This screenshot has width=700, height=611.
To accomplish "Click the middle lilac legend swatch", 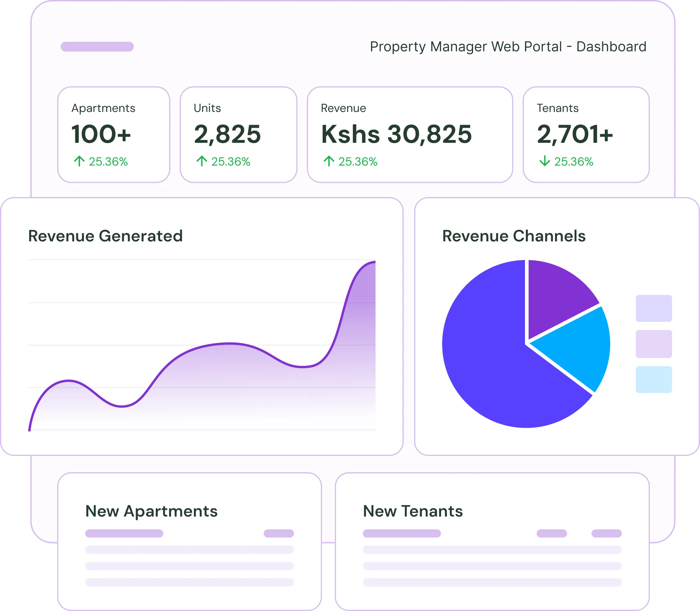I will pos(654,344).
